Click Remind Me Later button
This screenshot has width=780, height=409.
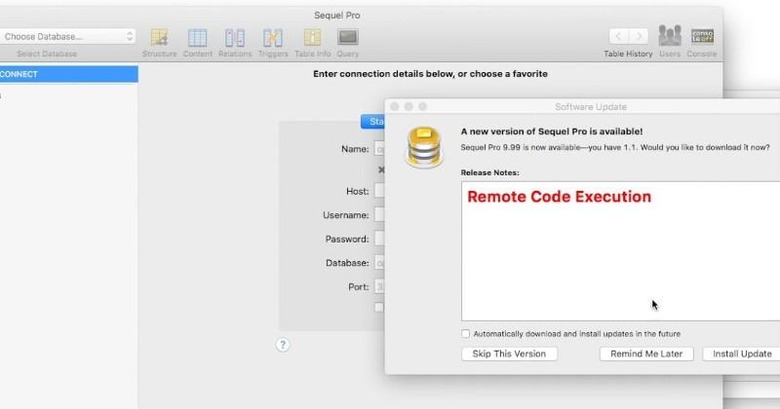click(x=646, y=354)
